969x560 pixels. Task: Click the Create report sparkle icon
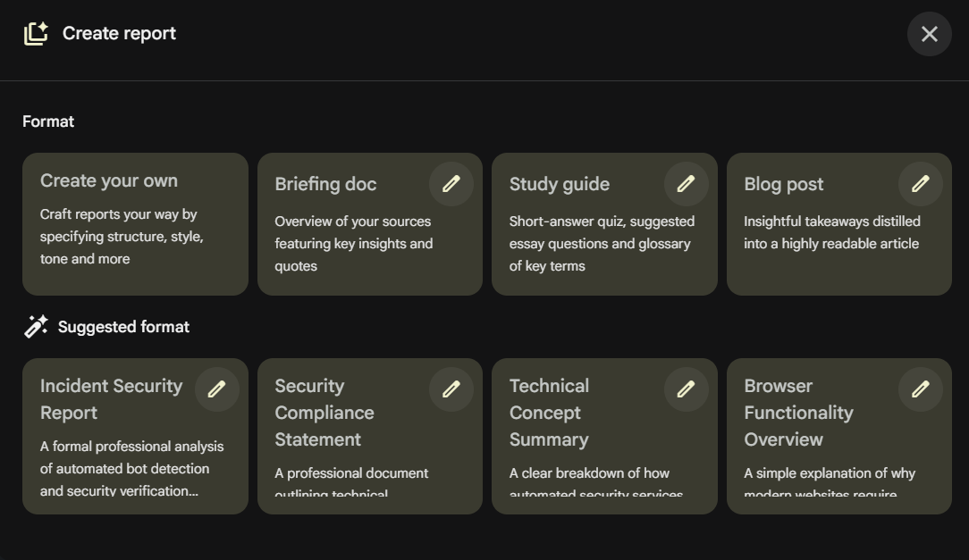(x=36, y=33)
